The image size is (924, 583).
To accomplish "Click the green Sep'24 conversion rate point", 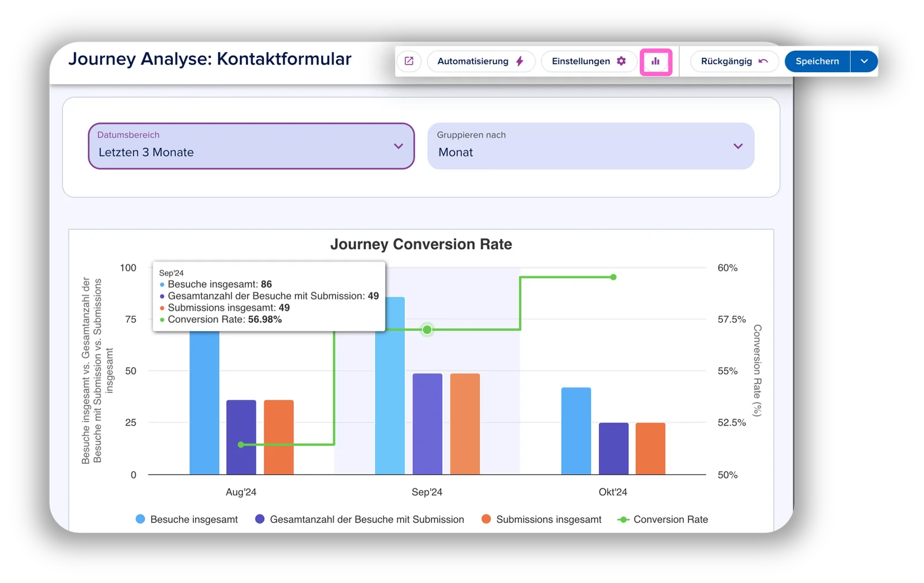I will coord(427,330).
